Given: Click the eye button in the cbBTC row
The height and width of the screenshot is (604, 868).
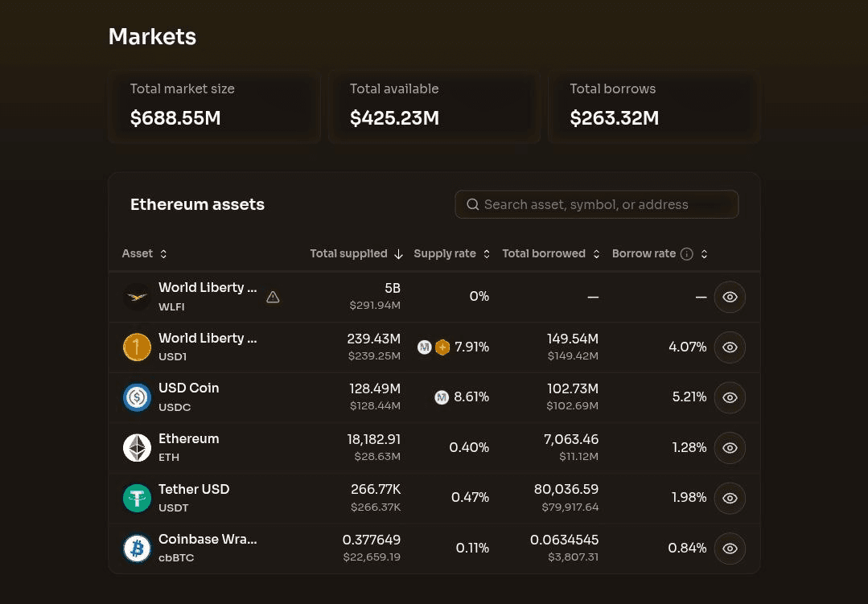Looking at the screenshot, I should point(730,548).
